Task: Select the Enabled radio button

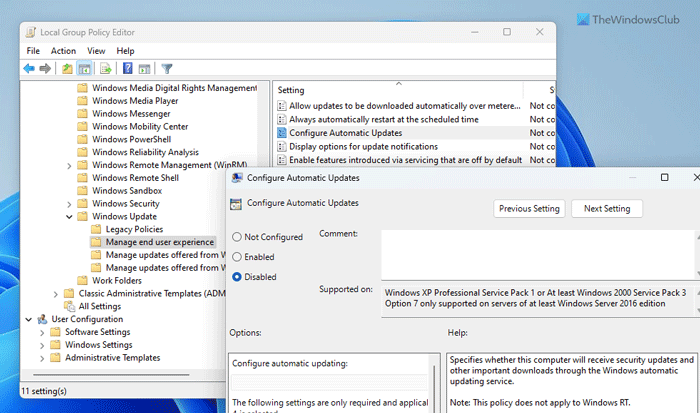Action: pos(237,257)
